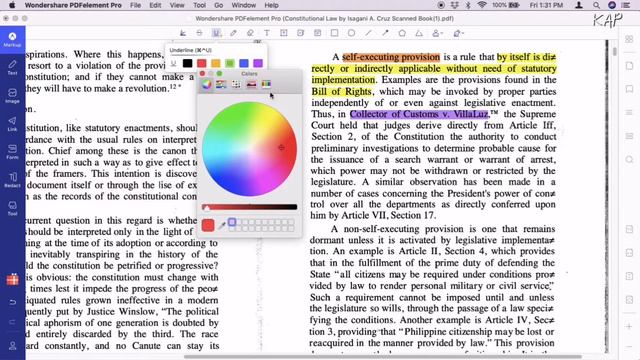640x360 pixels.
Task: Click highlighted 'self-executing provision' text
Action: click(x=391, y=57)
